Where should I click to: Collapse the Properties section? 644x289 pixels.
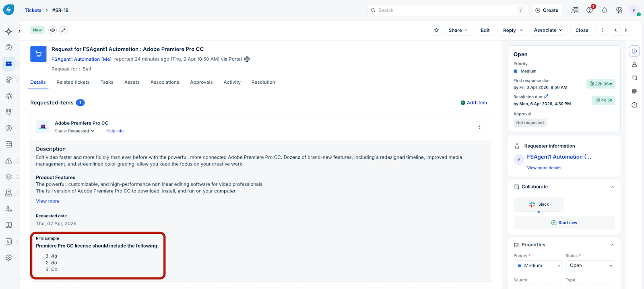pos(612,245)
